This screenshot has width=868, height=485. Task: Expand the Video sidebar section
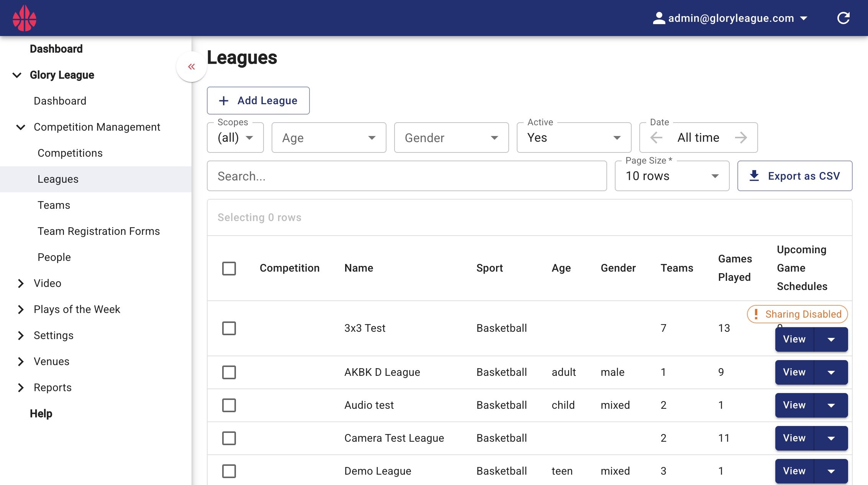coord(47,283)
